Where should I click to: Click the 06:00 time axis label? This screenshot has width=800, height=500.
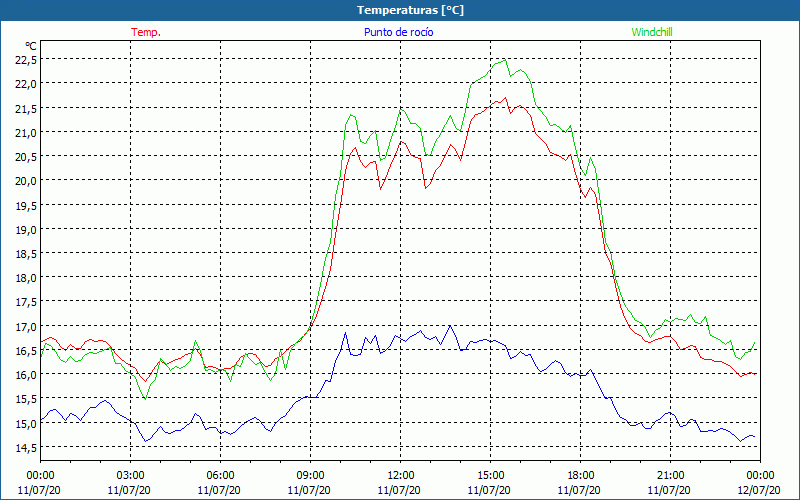220,475
